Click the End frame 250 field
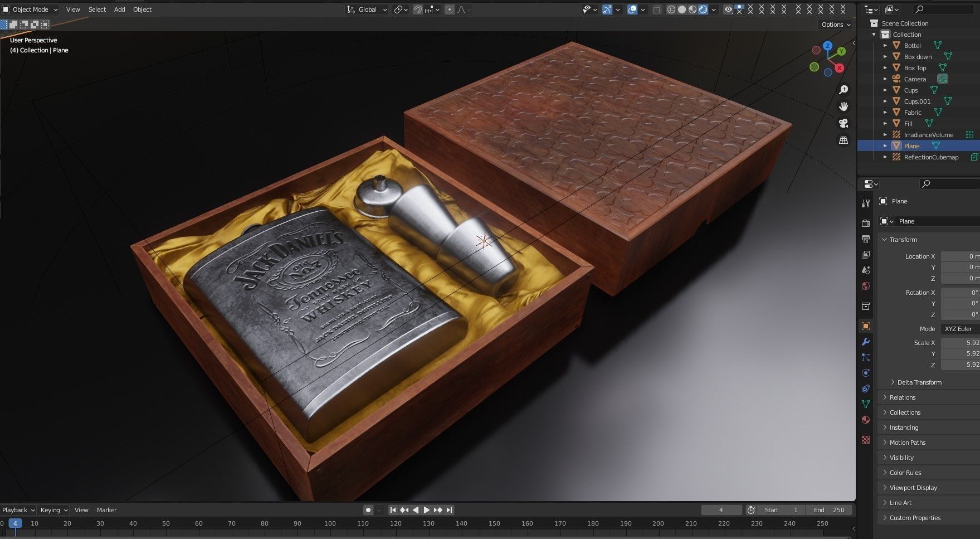The image size is (980, 539). click(829, 510)
